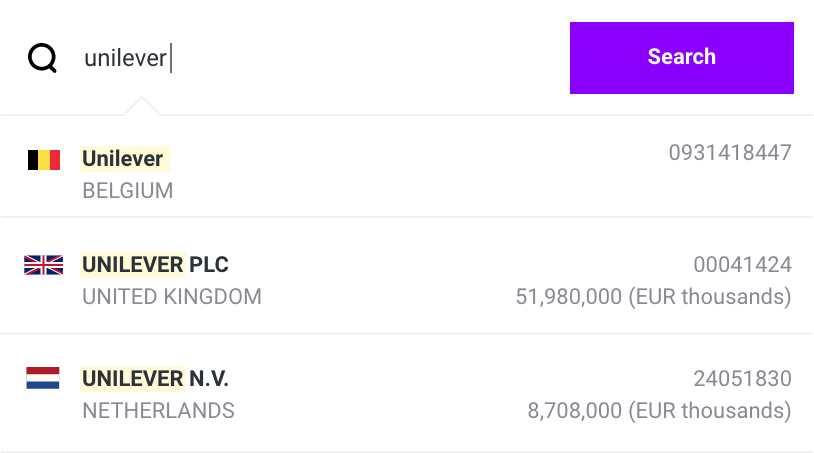This screenshot has width=814, height=453.
Task: Click the NETHERLANDS country label
Action: point(158,410)
